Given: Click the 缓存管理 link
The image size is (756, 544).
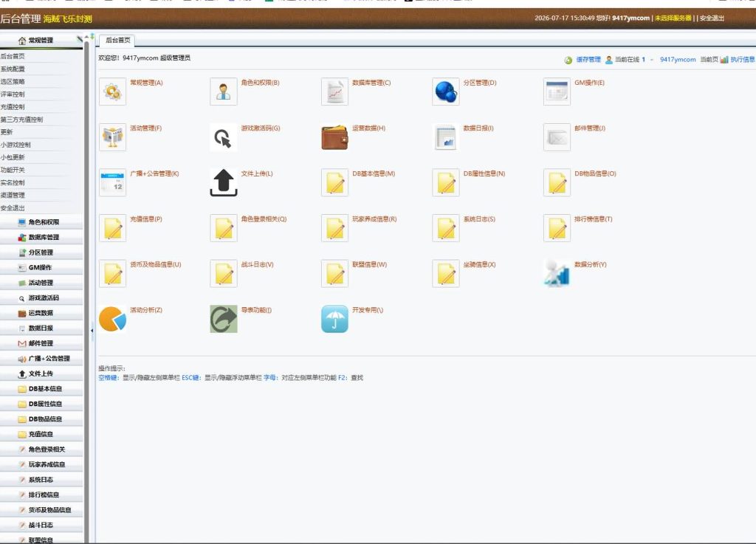Looking at the screenshot, I should click(x=588, y=60).
